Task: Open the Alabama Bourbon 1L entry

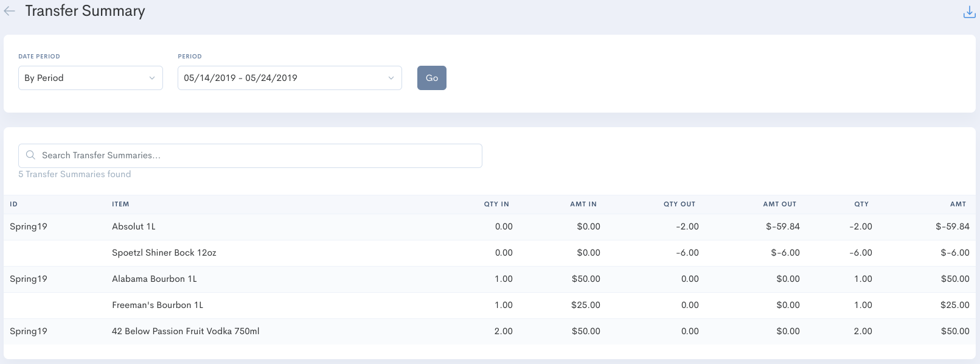Action: click(x=155, y=279)
